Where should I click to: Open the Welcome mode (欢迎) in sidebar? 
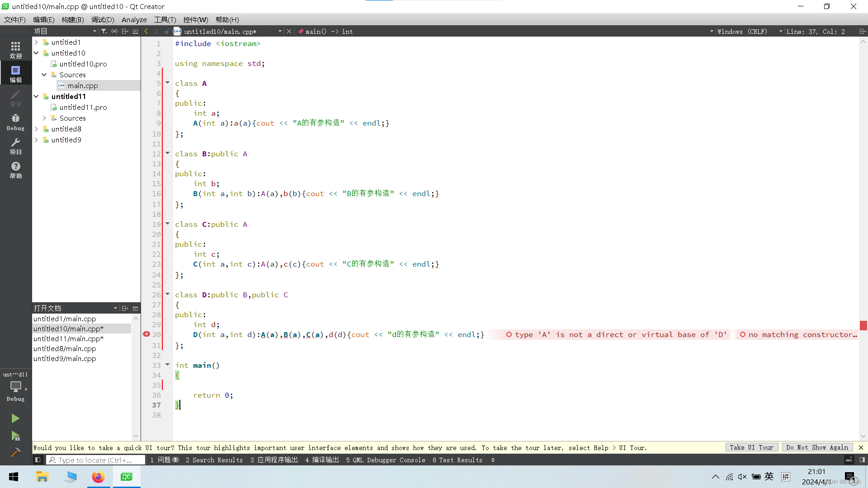16,50
